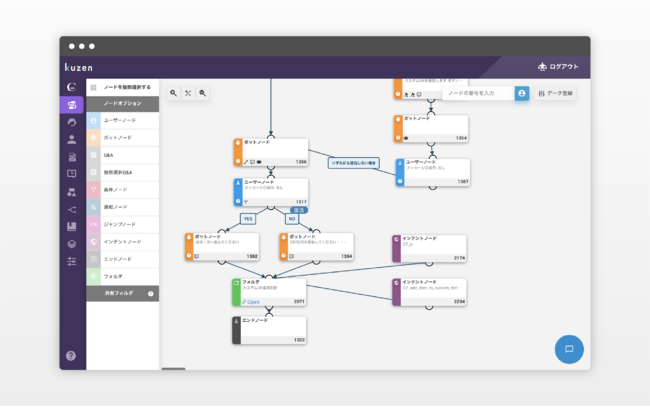650x407 pixels.
Task: Click the kuzen logo
Action: [x=79, y=67]
